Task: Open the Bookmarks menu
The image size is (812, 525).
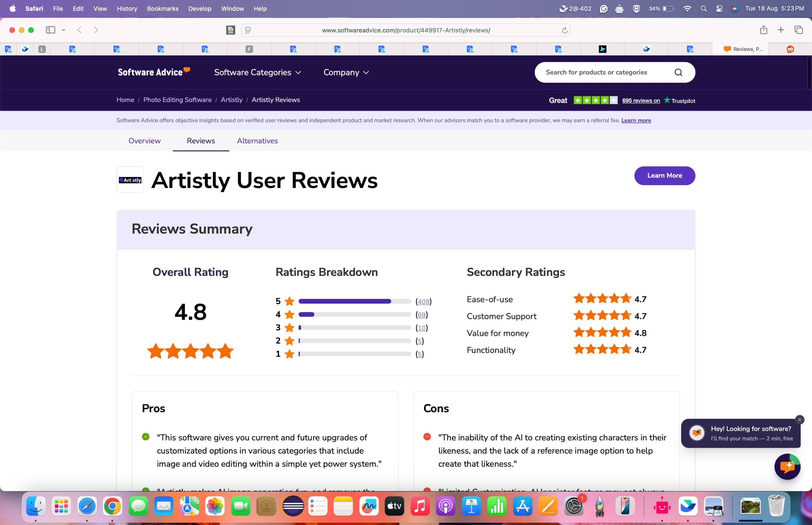Action: click(x=162, y=9)
